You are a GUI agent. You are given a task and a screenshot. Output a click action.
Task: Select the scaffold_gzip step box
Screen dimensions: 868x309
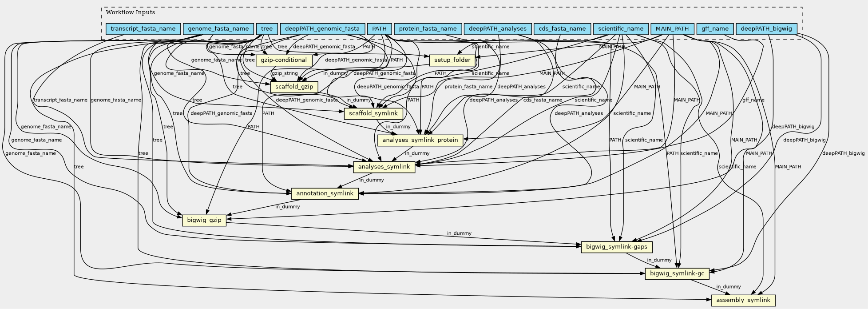coord(294,87)
